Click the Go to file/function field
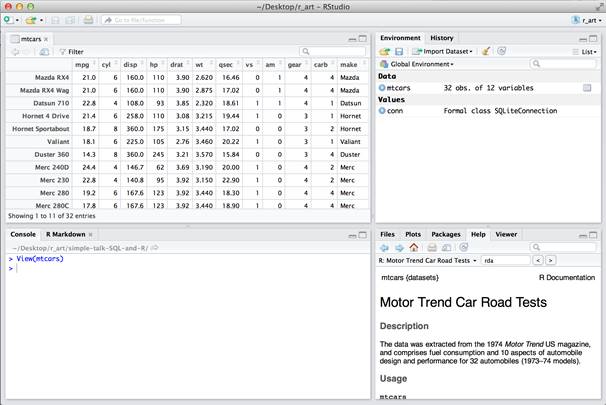Screen dimensions: 606x405 (x=138, y=19)
